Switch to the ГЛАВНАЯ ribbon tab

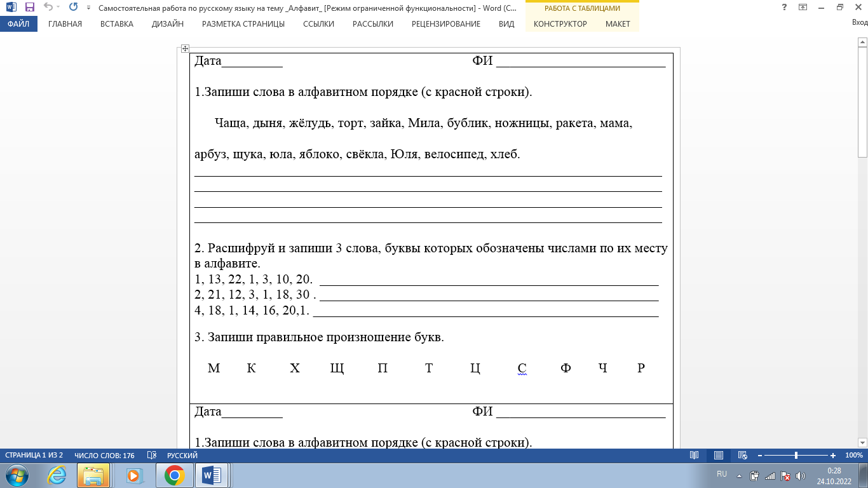(65, 24)
